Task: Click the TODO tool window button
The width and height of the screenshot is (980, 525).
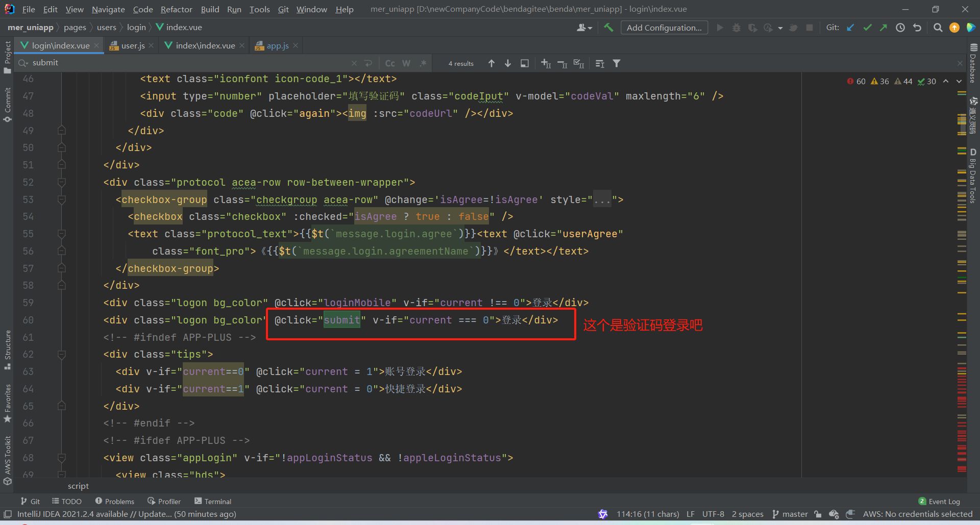Action: click(x=67, y=502)
